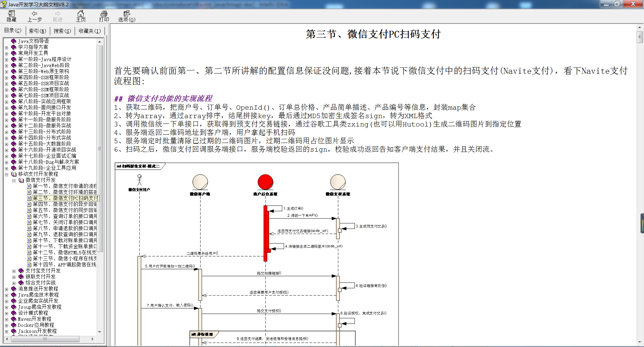Expand the 第一阶段-Java程序设计 node
This screenshot has height=347, width=644.
click(6, 60)
